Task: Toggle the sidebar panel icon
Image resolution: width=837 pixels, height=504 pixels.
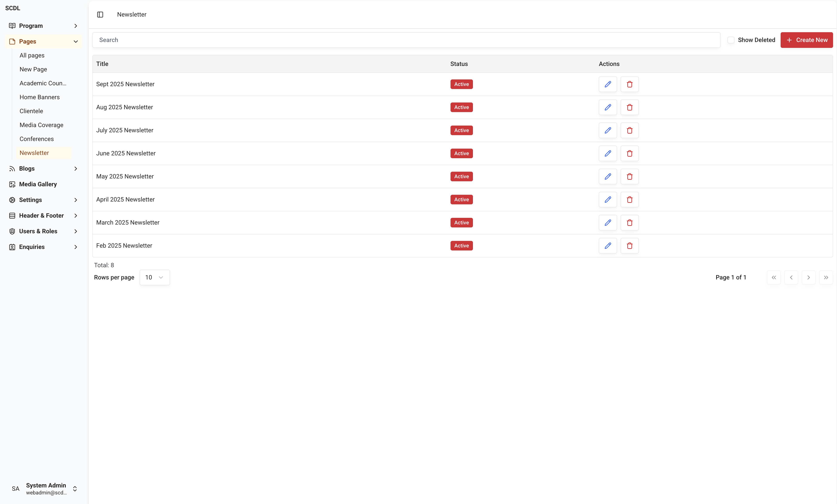Action: [x=100, y=15]
